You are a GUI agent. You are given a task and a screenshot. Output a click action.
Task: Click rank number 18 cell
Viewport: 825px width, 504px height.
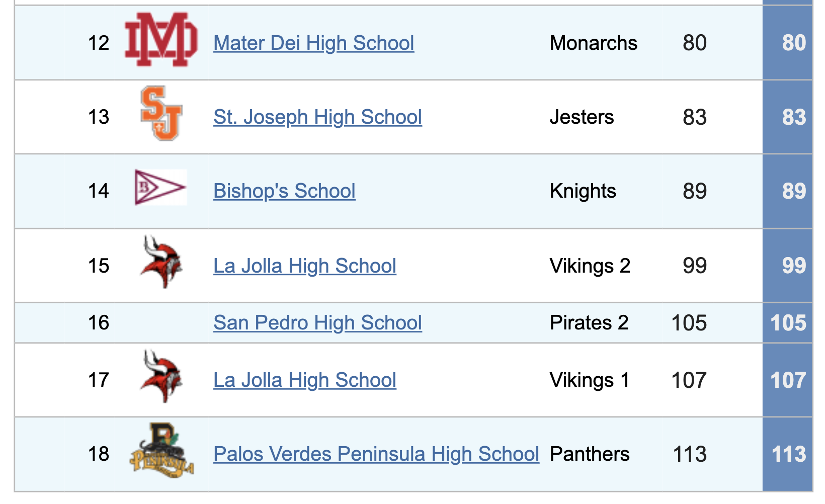pos(100,453)
